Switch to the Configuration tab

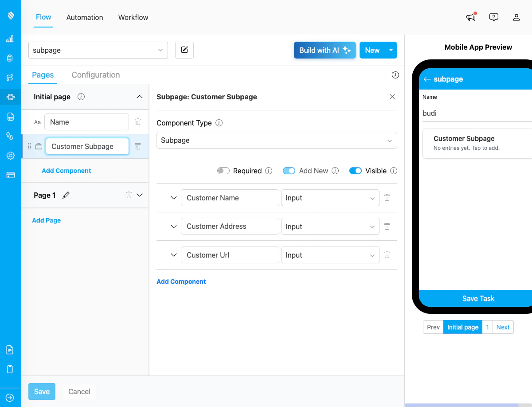95,75
